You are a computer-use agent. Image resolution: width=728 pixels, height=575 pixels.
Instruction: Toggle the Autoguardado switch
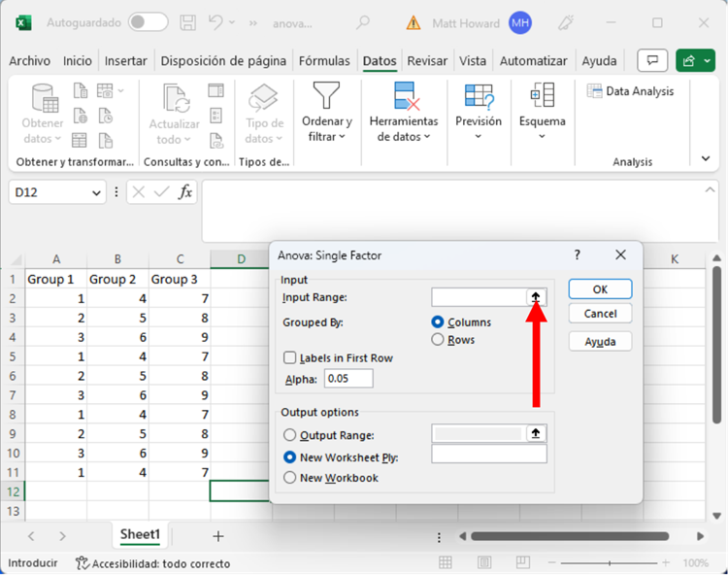[148, 21]
